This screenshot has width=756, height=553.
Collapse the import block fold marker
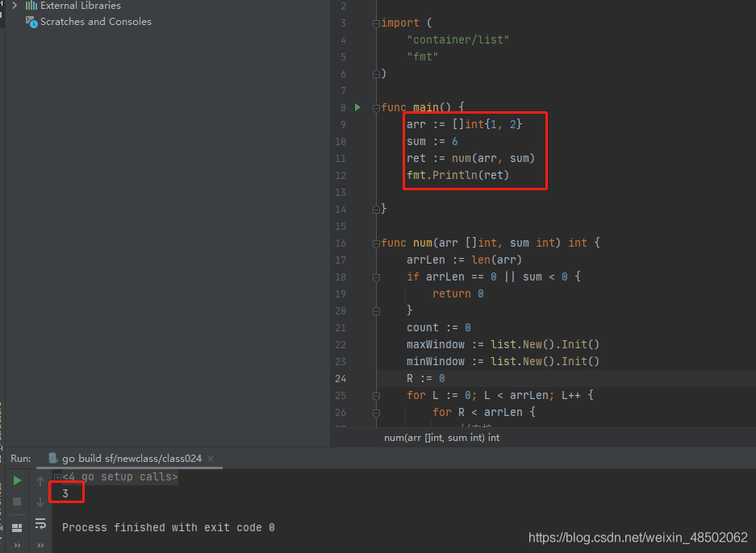376,23
